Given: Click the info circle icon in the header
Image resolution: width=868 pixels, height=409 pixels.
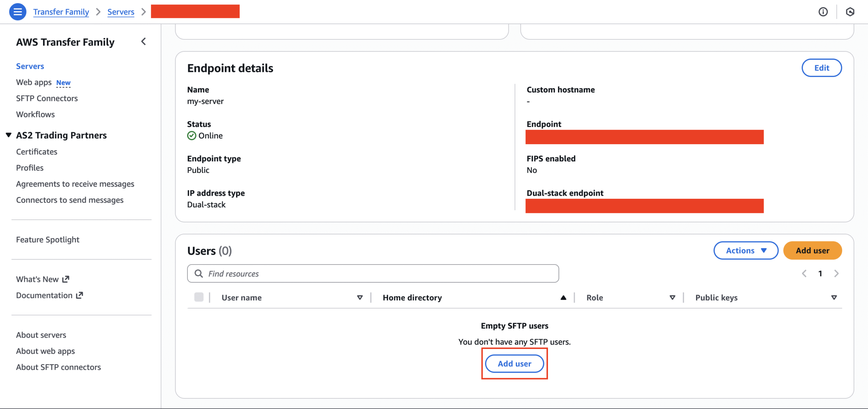Looking at the screenshot, I should [823, 12].
